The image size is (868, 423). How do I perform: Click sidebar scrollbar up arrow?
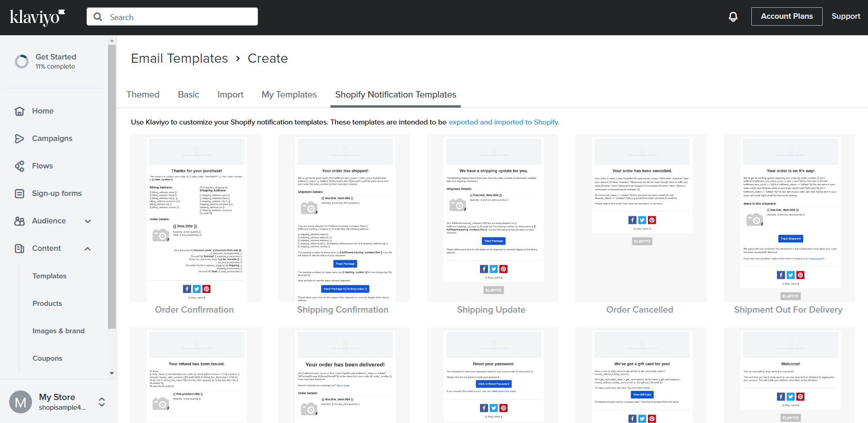(x=112, y=41)
